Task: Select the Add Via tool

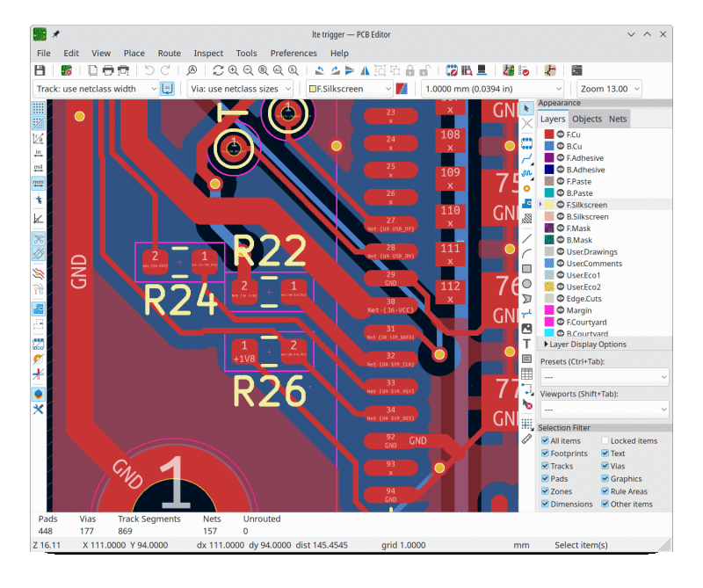Action: point(527,187)
